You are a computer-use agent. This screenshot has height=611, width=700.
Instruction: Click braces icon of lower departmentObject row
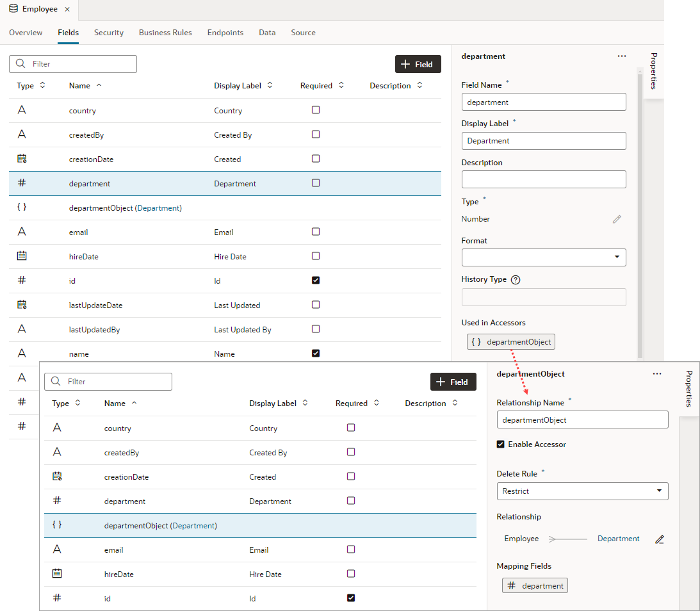coord(57,525)
